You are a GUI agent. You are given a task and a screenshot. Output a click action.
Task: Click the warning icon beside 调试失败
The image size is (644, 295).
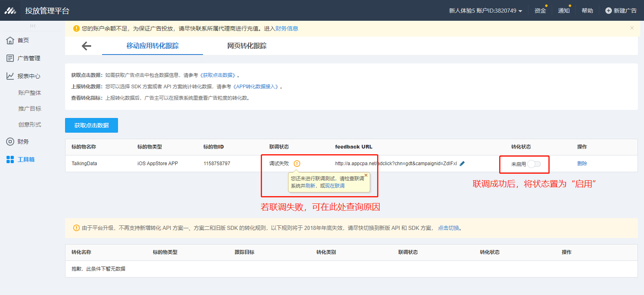[297, 164]
